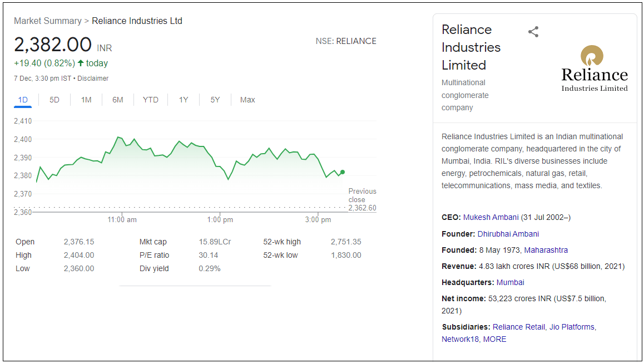Select the 11:00 am axis label

tap(122, 219)
